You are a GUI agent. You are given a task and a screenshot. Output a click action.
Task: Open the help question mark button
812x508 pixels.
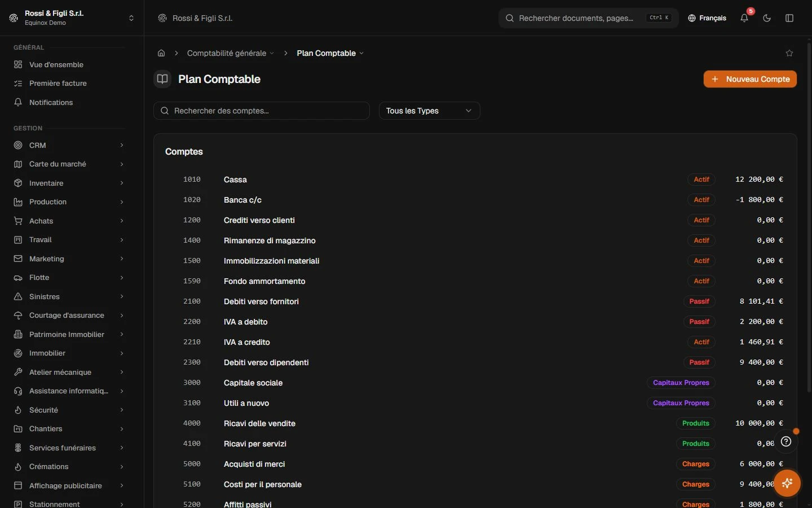coord(786,441)
